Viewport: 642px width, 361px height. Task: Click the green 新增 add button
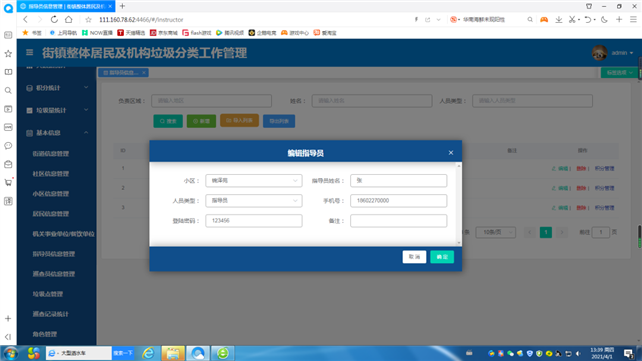click(201, 121)
